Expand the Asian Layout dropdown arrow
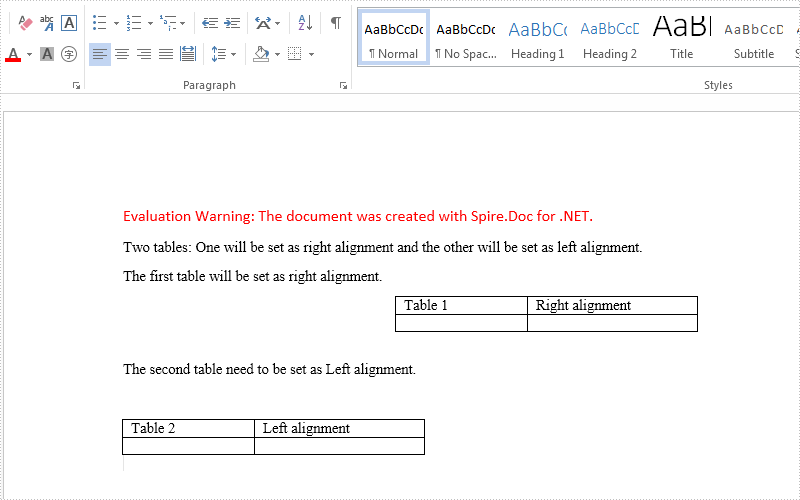800x500 pixels. coord(278,23)
